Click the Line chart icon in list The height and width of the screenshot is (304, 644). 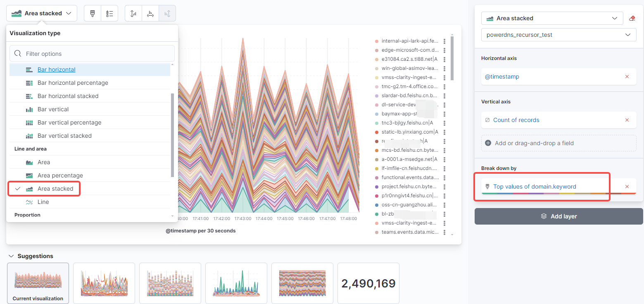pyautogui.click(x=29, y=202)
